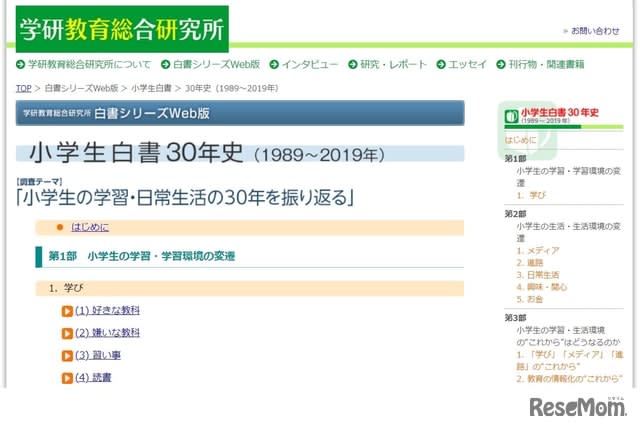640x430 pixels.
Task: Click the 小学生白書30年史 page title
Action: [207, 153]
